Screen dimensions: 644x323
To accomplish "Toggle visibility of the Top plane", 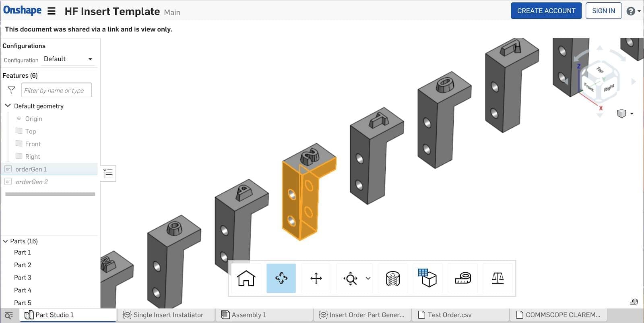I will coord(19,131).
